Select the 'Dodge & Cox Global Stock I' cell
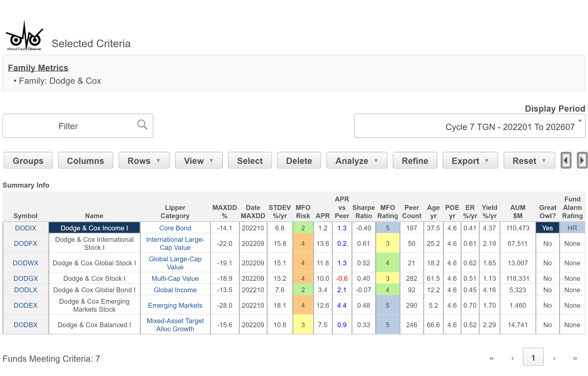The height and width of the screenshot is (376, 588). (94, 263)
